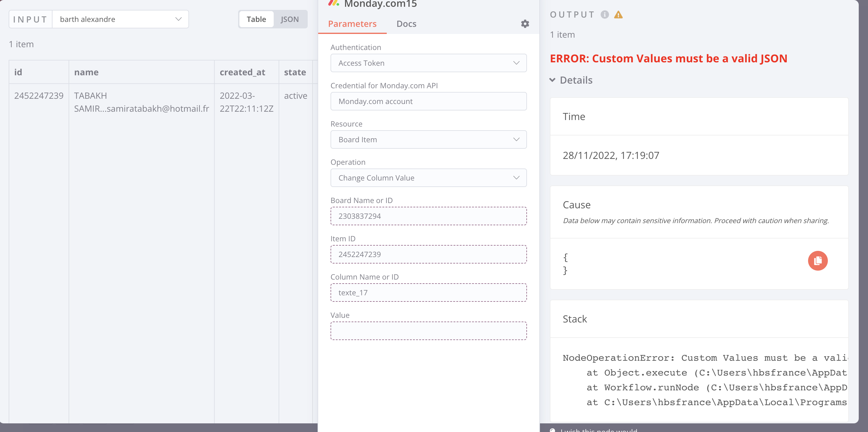The width and height of the screenshot is (868, 432).
Task: Click the name column header
Action: (86, 72)
